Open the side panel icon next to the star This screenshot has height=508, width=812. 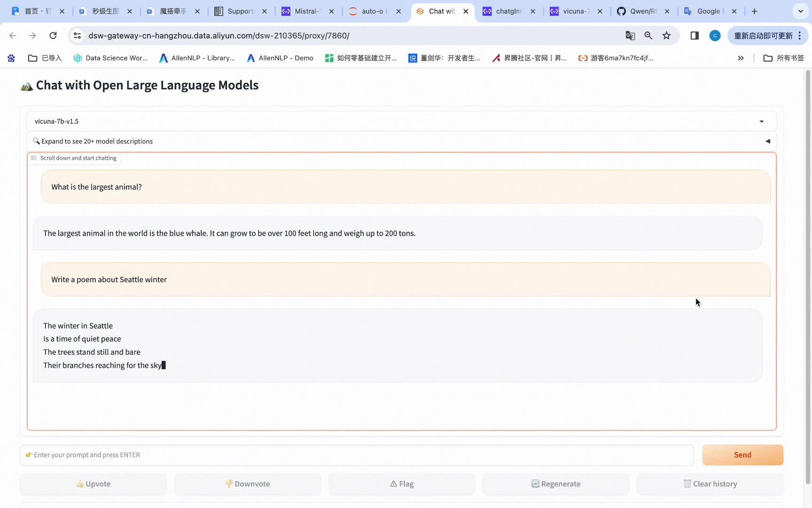694,35
